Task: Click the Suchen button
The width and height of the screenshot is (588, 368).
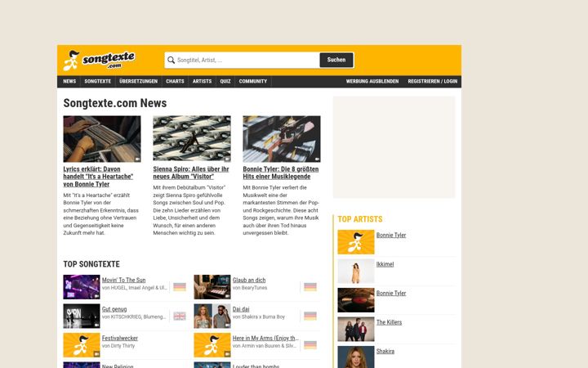Action: click(336, 60)
